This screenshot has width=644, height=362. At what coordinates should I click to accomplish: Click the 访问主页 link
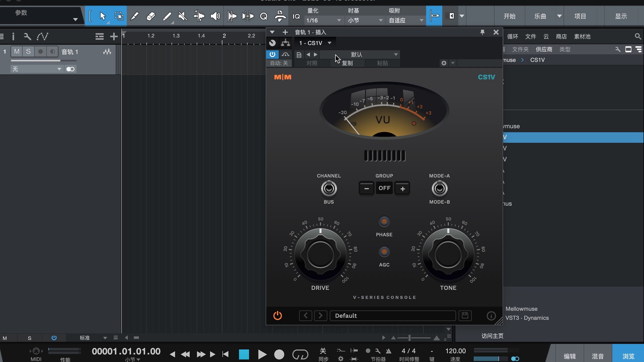pos(492,336)
